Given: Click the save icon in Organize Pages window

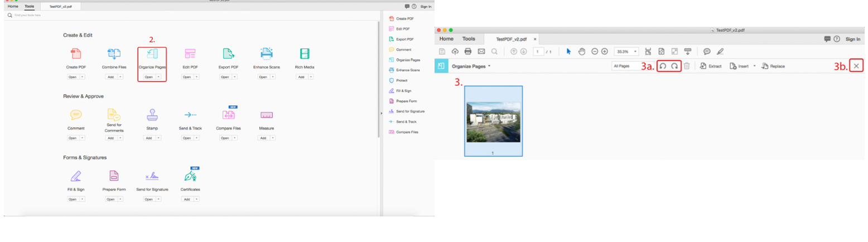Looking at the screenshot, I should 442,51.
